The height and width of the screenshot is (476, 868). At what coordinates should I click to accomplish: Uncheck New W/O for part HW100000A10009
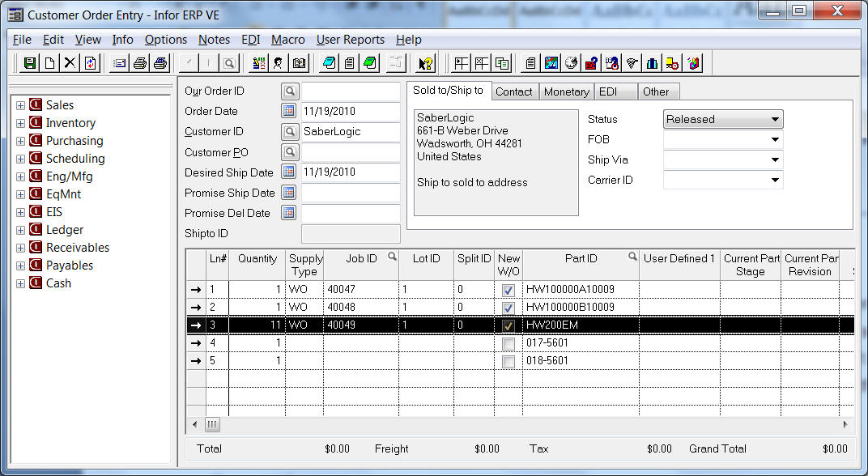tap(508, 290)
